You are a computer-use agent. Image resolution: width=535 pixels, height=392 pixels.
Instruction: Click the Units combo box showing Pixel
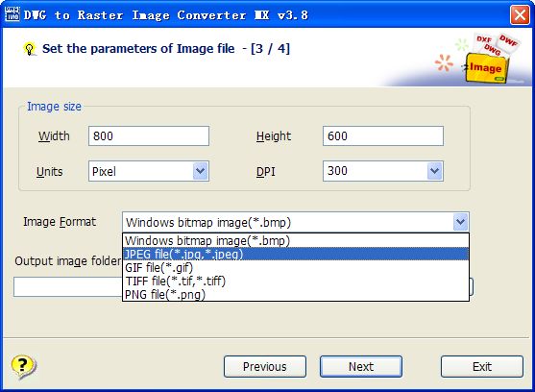(x=149, y=171)
